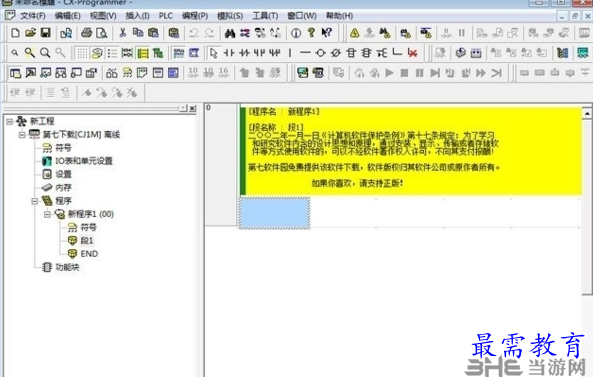This screenshot has height=377, width=593.
Task: Open the 窗口(W) menu
Action: (302, 16)
